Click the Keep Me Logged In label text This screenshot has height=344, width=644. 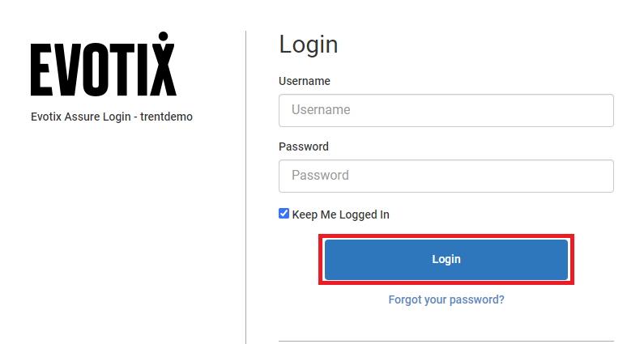pos(340,214)
